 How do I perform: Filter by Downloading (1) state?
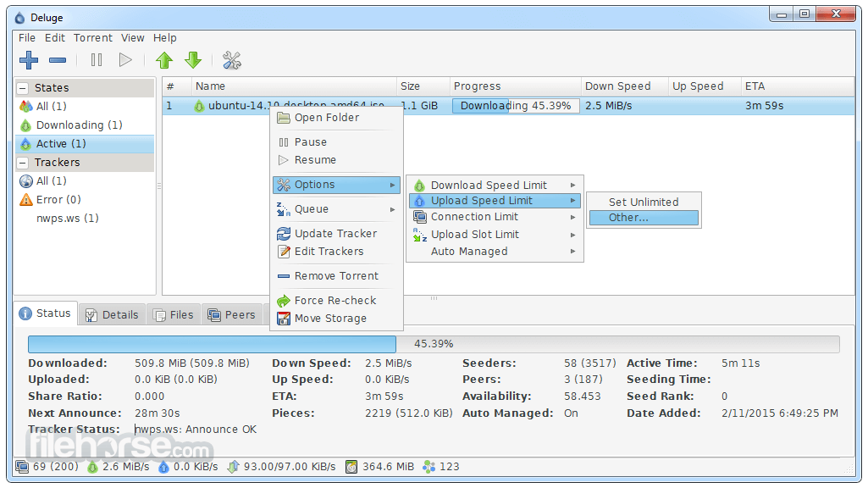tap(85, 125)
